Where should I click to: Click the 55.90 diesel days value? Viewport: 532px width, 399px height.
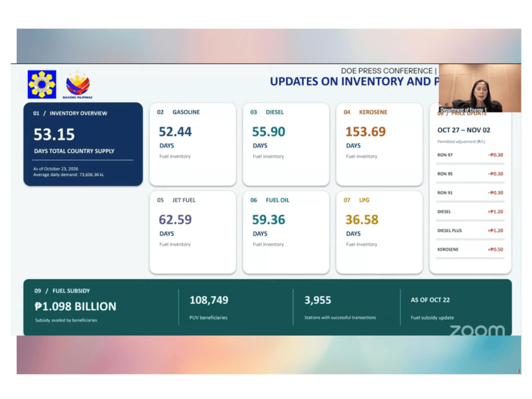coord(268,132)
